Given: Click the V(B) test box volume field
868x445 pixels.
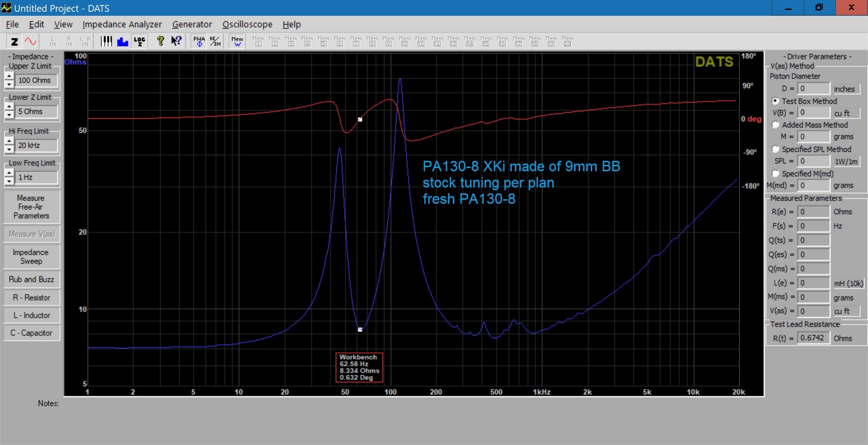Looking at the screenshot, I should (813, 112).
